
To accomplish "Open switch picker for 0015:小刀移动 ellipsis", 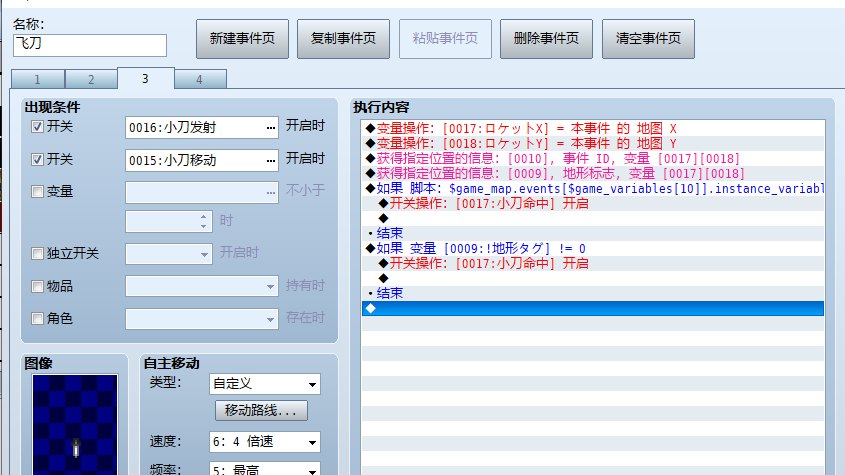I will click(271, 161).
